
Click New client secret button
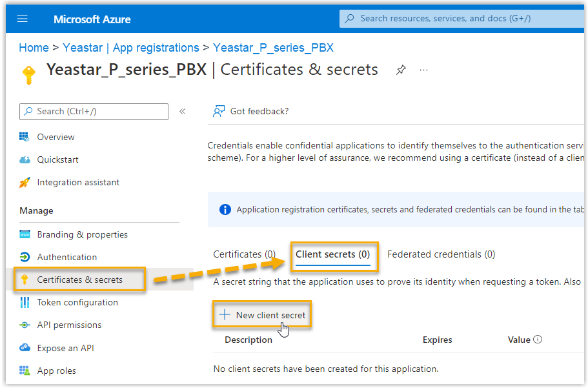263,315
